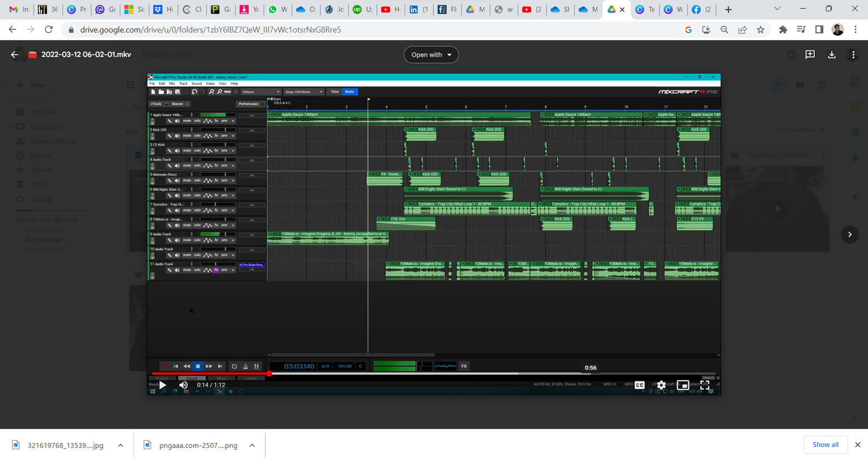Switch to the Microsoft tab

click(x=134, y=10)
